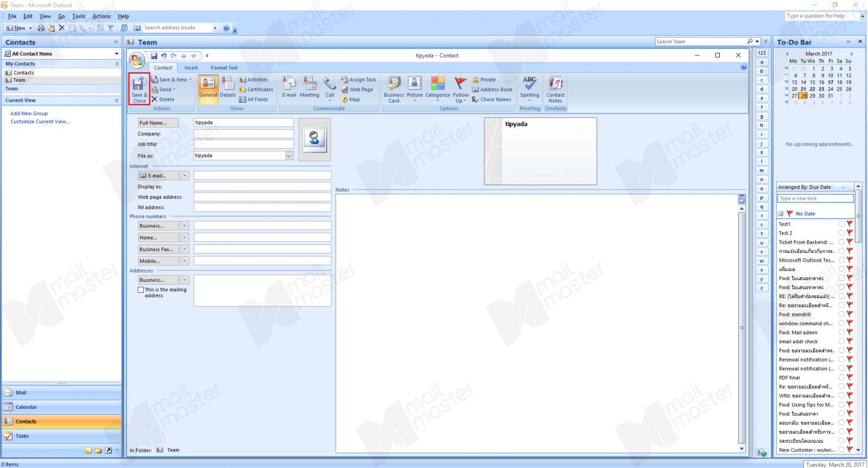Expand the Save & New dropdown

(x=190, y=80)
